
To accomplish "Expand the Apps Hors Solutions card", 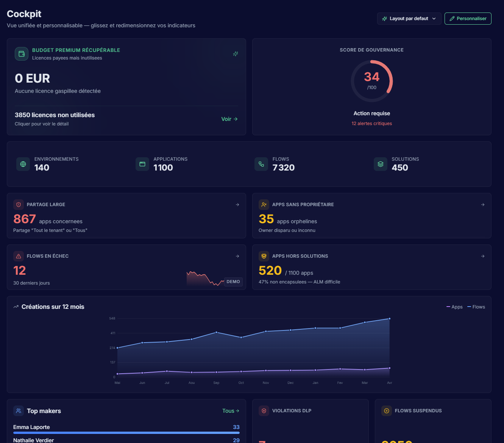I will click(483, 256).
